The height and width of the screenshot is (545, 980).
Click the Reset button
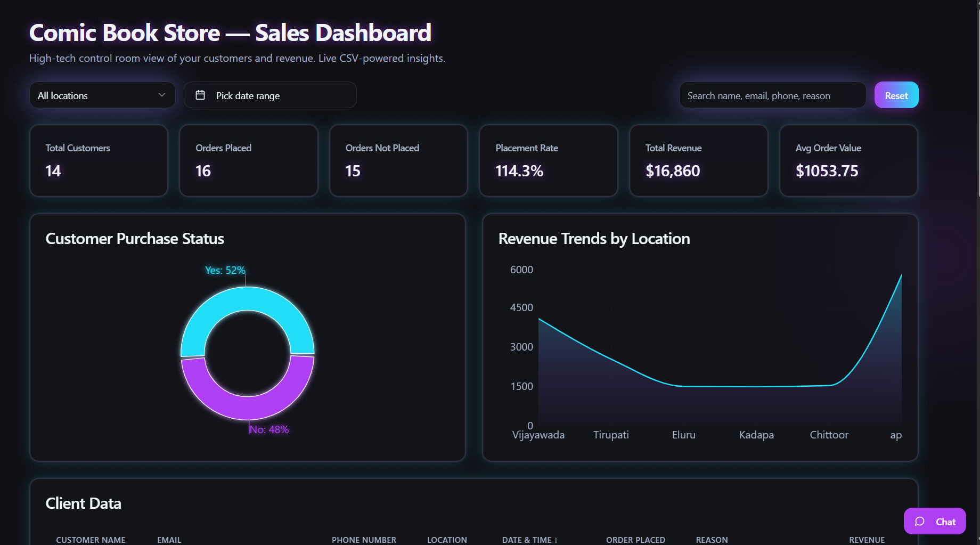click(x=896, y=95)
